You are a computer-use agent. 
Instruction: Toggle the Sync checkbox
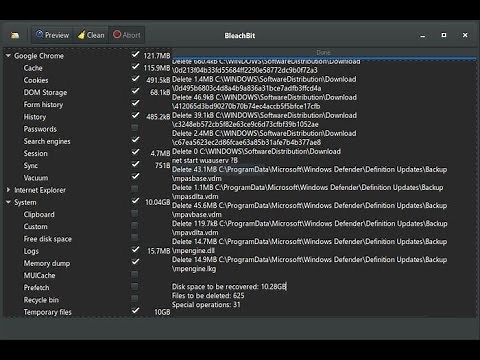tap(135, 164)
